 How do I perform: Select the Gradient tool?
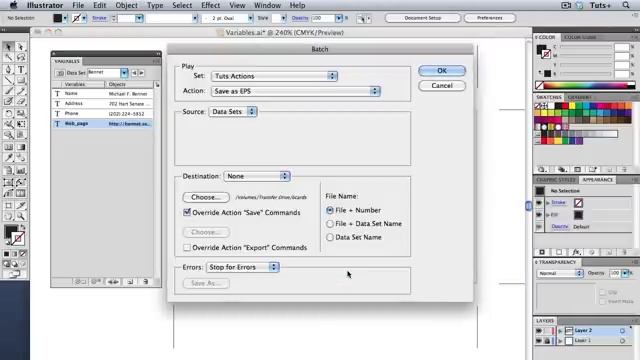click(21, 147)
